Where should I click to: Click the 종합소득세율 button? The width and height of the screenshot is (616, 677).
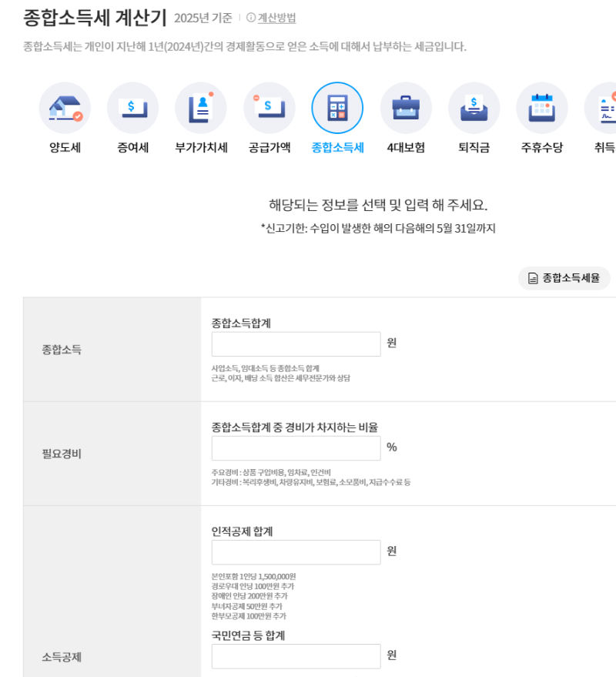tap(564, 278)
